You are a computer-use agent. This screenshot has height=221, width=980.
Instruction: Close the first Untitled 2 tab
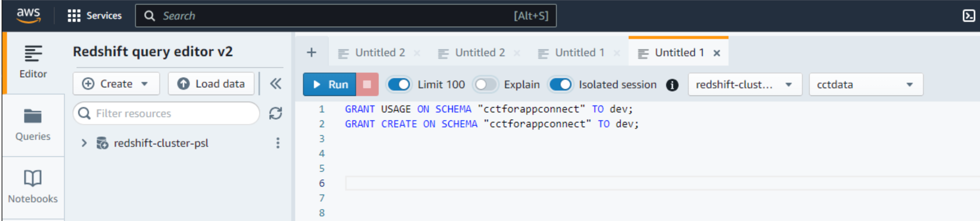coord(417,53)
